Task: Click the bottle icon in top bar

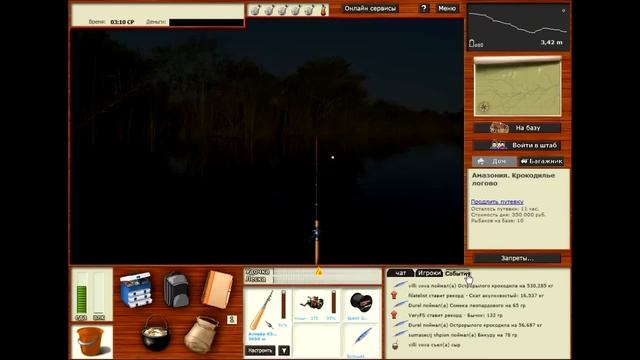Action: tap(323, 10)
